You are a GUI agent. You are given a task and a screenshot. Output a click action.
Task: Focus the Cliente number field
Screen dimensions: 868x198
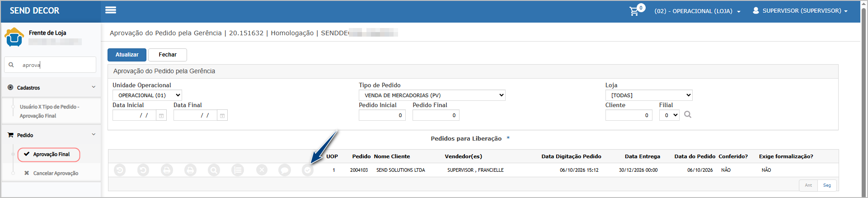(629, 115)
